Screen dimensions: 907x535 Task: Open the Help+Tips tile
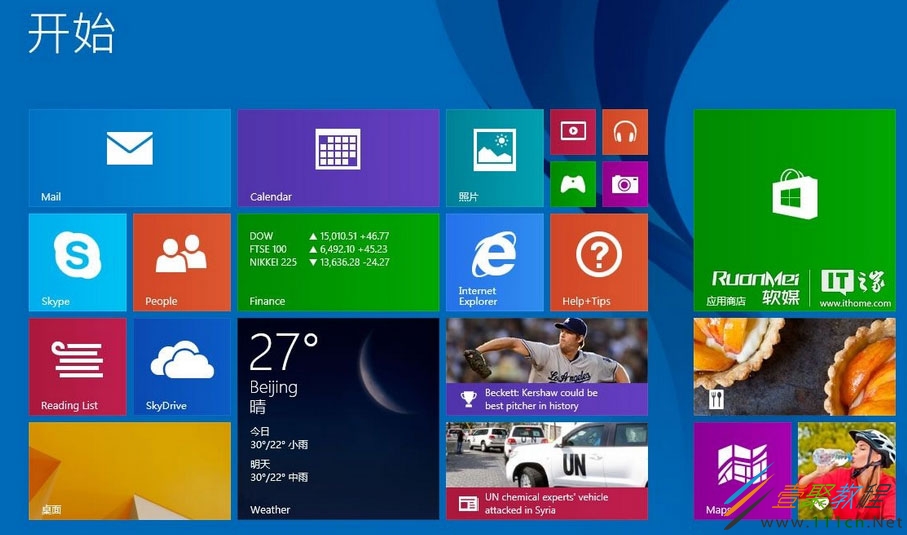point(599,263)
